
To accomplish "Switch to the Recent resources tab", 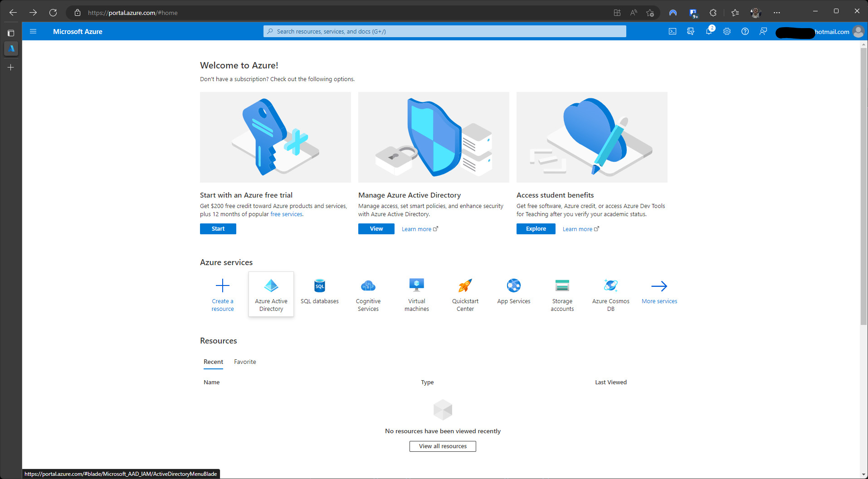I will pyautogui.click(x=213, y=362).
